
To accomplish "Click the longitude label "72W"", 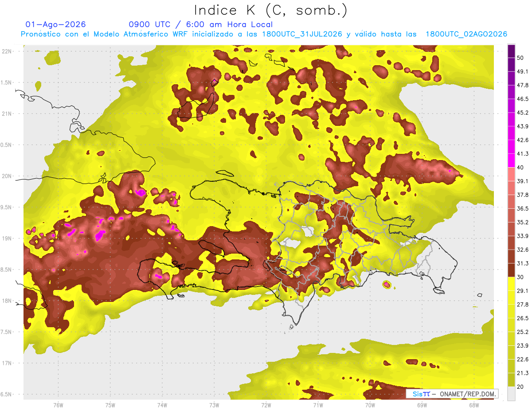I will (266, 405).
